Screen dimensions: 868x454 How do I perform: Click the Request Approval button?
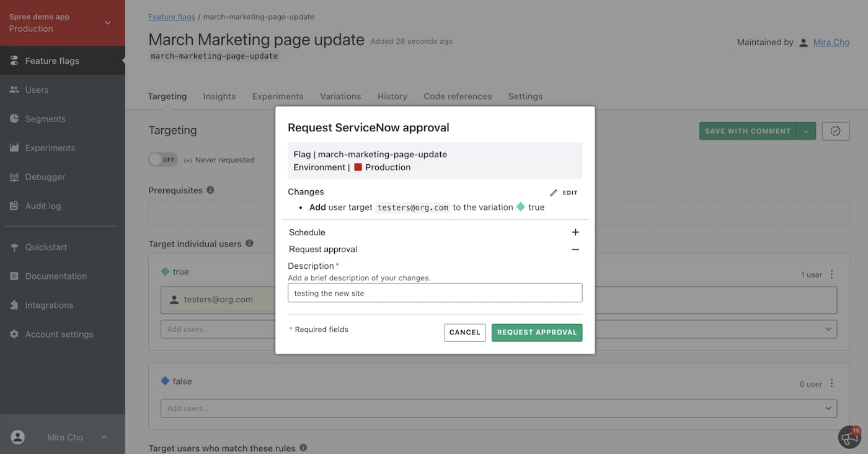537,333
